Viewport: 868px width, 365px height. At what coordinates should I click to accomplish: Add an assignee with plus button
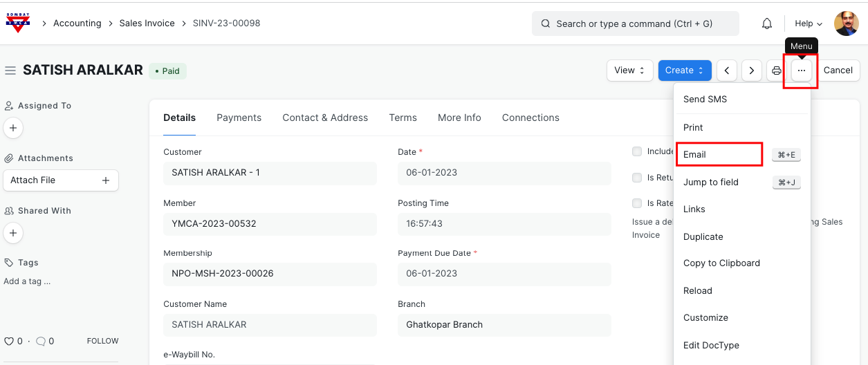13,128
